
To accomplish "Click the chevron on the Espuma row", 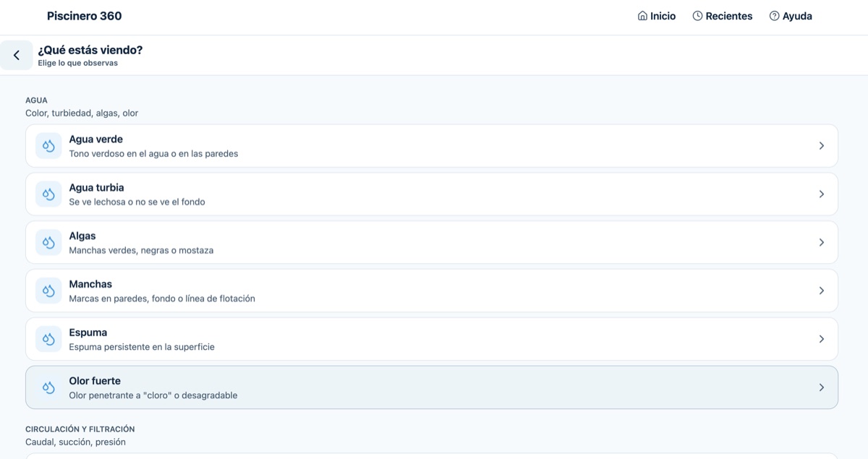I will click(x=821, y=339).
